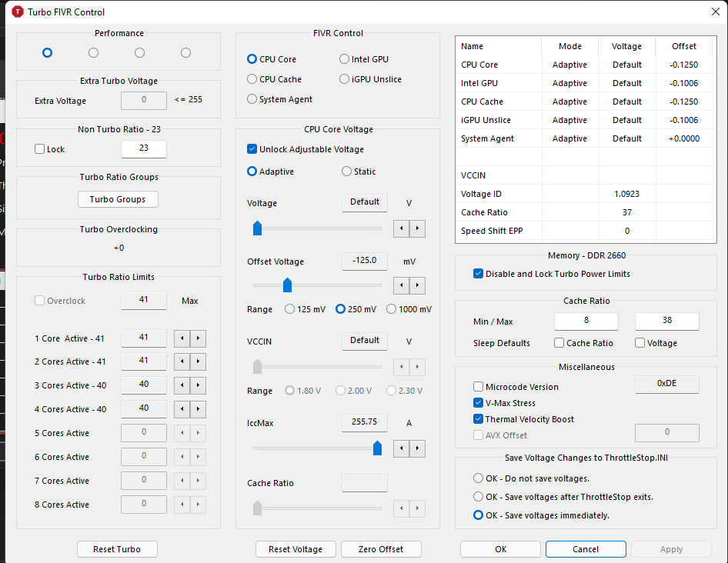The image size is (728, 563).
Task: Select System Agent in FIVR Control
Action: pyautogui.click(x=280, y=99)
